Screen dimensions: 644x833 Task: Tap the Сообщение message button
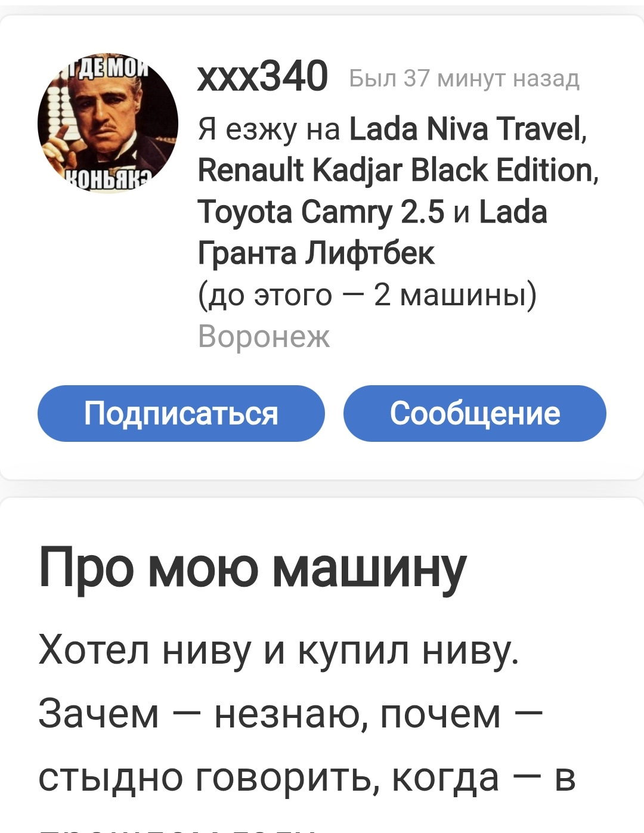point(475,413)
